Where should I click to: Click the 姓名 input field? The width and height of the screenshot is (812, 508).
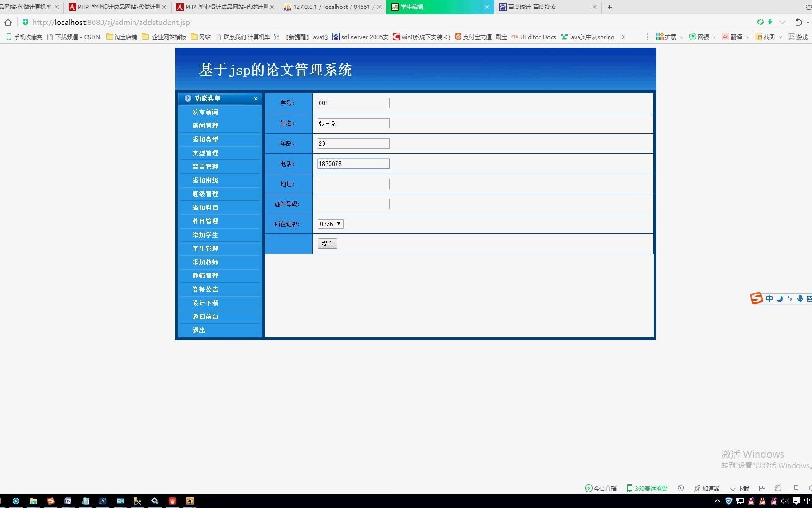pyautogui.click(x=353, y=123)
